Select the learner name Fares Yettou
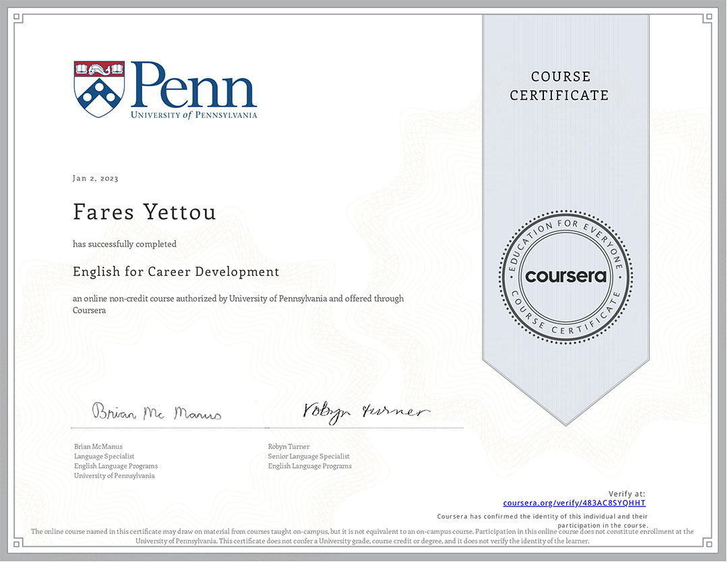This screenshot has width=728, height=563. 144,212
